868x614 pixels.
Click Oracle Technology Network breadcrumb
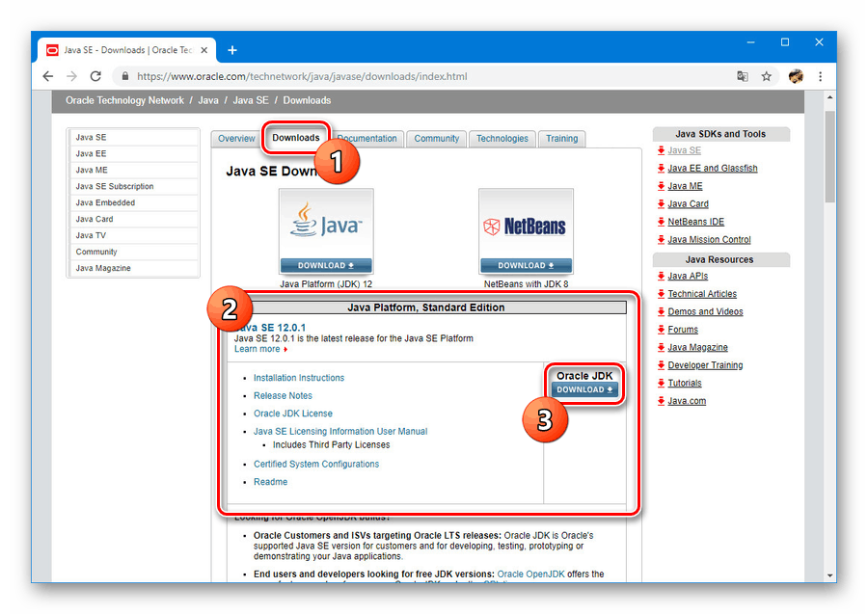point(124,100)
